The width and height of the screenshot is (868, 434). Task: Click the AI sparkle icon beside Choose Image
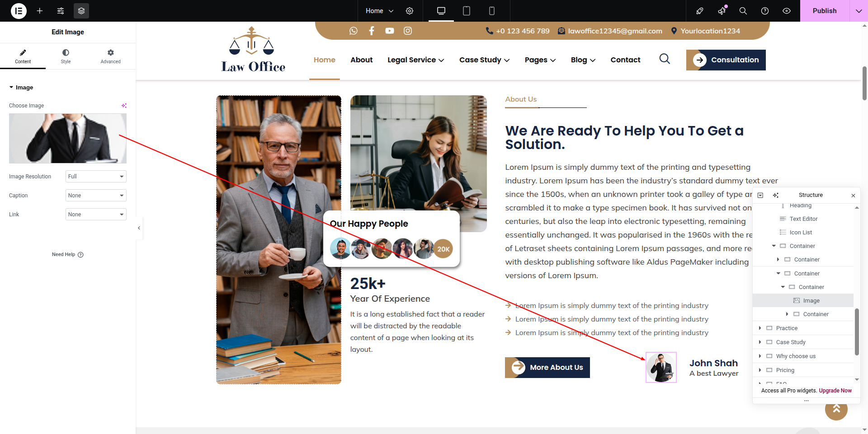[124, 106]
